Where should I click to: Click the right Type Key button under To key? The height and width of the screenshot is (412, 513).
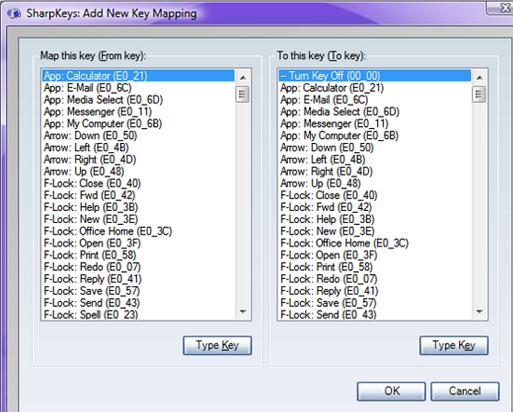coord(454,345)
